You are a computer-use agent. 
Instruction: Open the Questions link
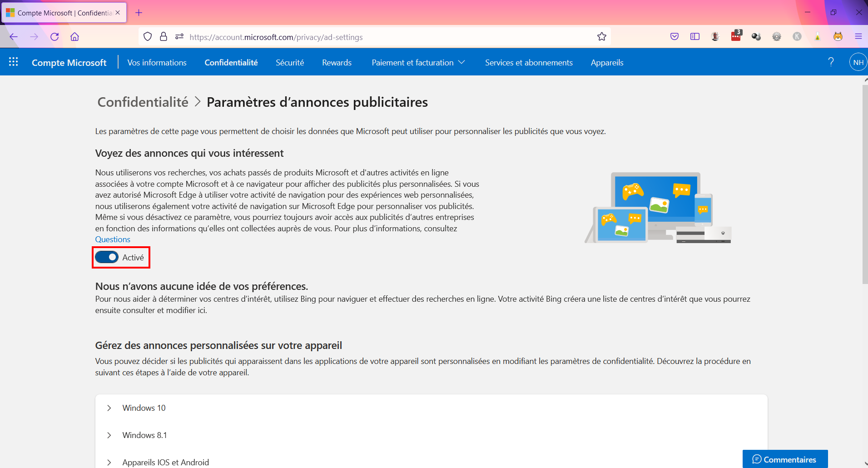point(113,239)
